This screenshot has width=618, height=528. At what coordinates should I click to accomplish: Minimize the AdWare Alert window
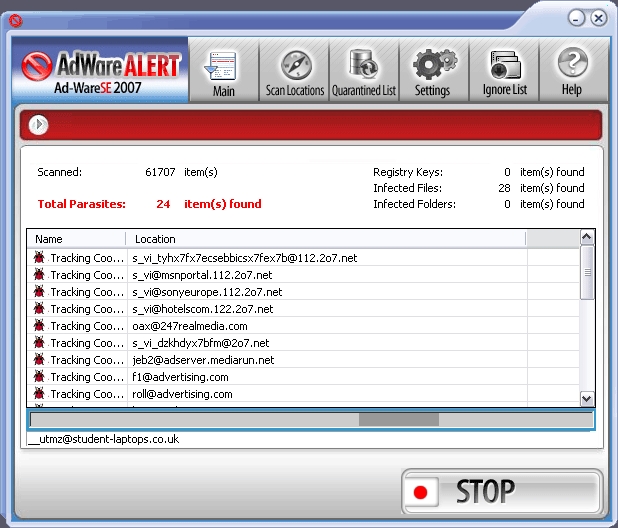[x=576, y=18]
